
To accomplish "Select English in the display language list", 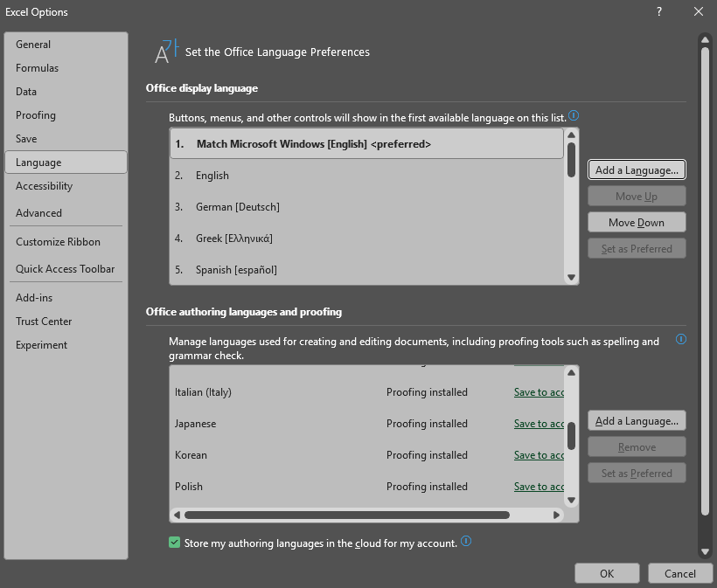I will (x=366, y=176).
